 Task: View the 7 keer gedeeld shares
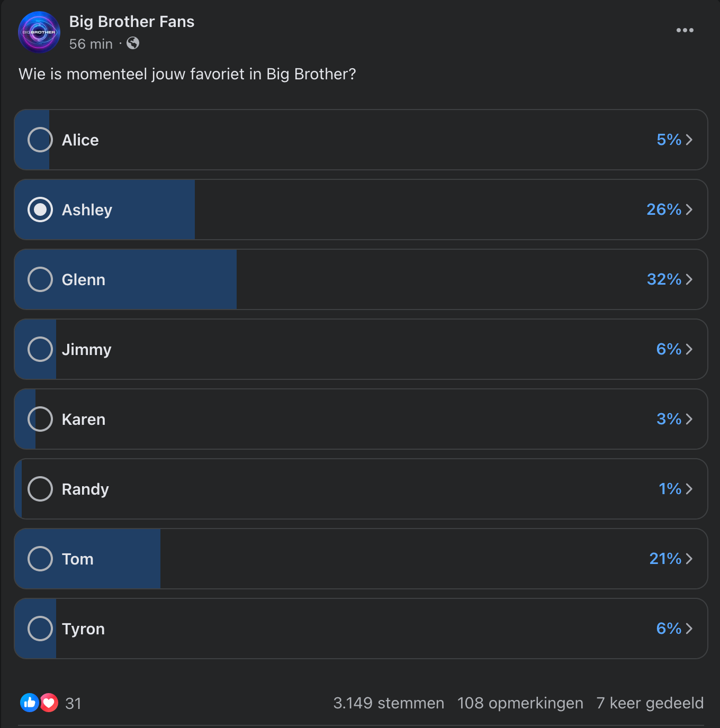650,703
